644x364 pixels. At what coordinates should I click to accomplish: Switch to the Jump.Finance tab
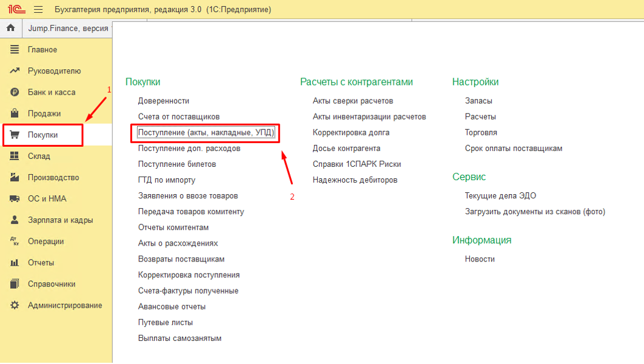pyautogui.click(x=68, y=28)
